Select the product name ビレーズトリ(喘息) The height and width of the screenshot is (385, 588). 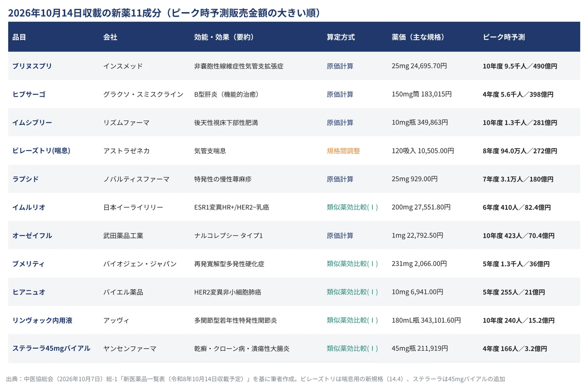(41, 151)
